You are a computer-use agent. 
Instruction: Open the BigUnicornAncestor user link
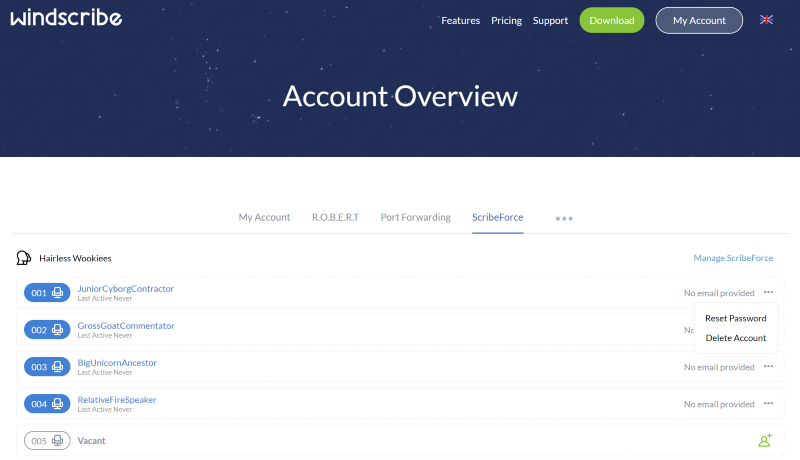pyautogui.click(x=117, y=363)
